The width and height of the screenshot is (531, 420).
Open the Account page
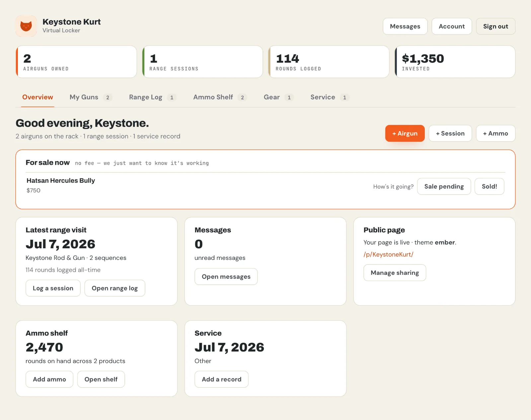[x=451, y=26]
